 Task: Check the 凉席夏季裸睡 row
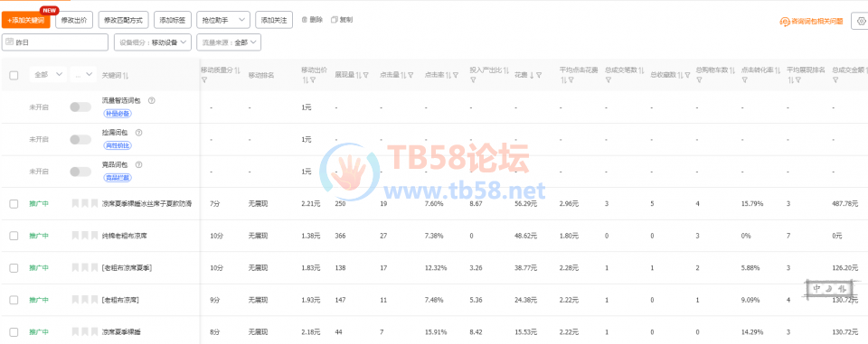[x=14, y=332]
